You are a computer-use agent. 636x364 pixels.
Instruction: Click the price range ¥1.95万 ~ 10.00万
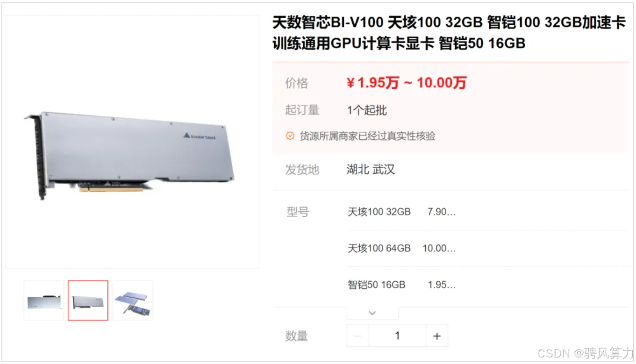pos(406,83)
